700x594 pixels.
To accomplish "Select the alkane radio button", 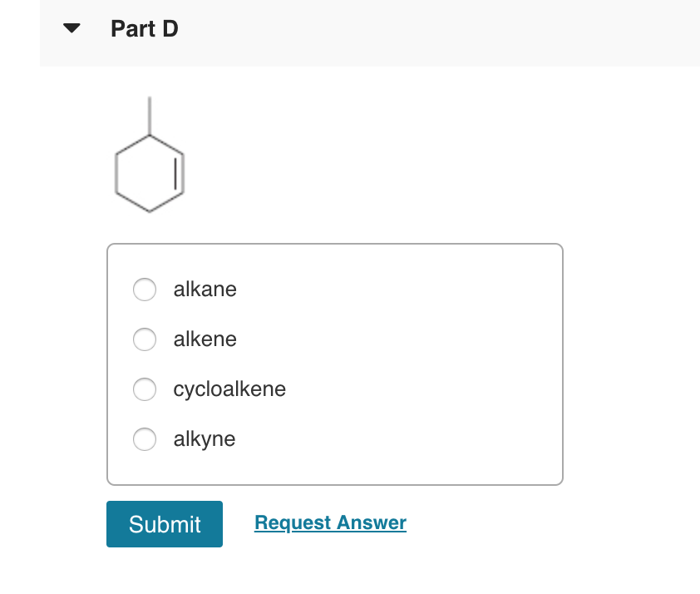I will pos(145,290).
